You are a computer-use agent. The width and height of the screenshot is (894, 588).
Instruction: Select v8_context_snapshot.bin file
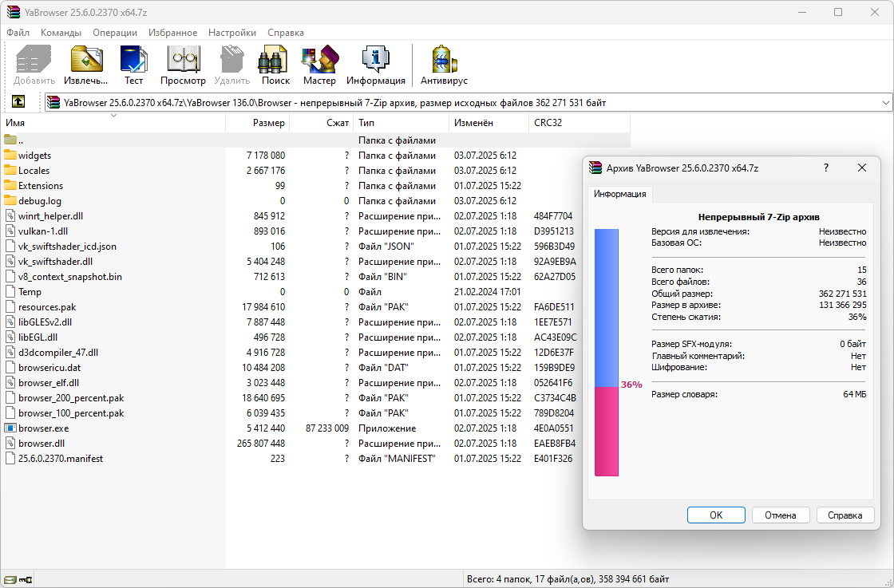(x=70, y=276)
